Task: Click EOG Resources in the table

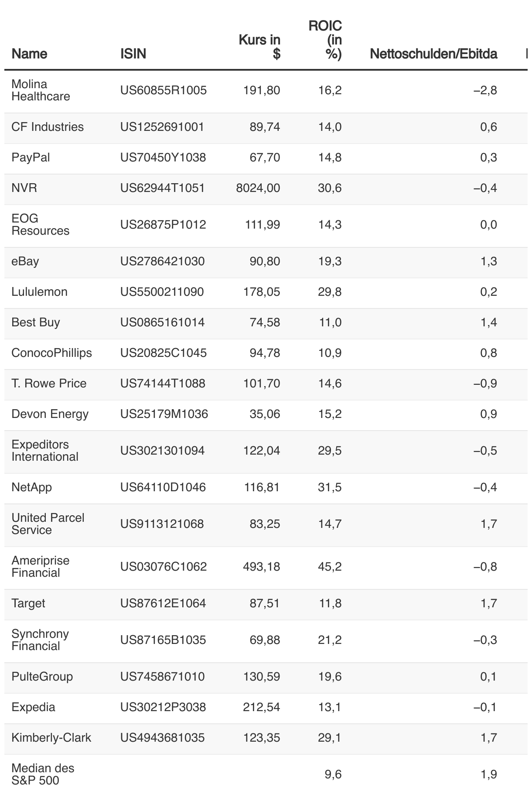Action: click(40, 225)
